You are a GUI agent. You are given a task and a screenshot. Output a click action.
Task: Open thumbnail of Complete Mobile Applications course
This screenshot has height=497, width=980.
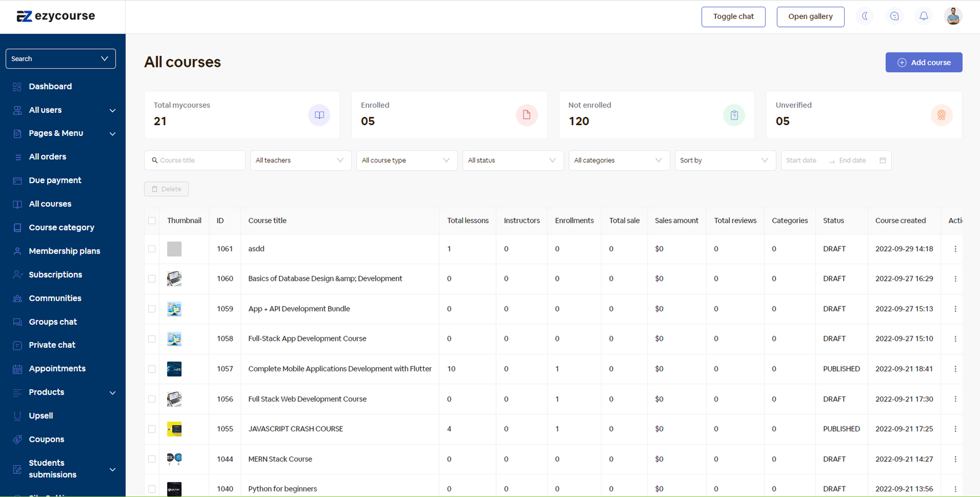tap(174, 369)
